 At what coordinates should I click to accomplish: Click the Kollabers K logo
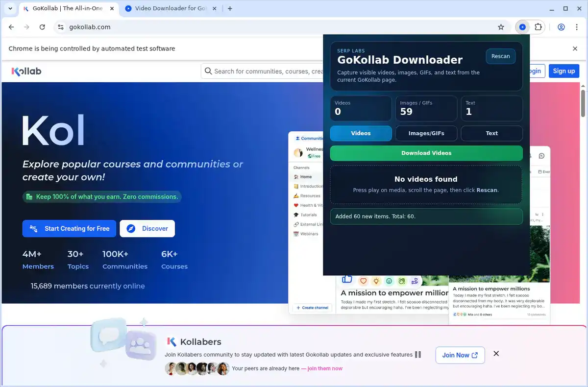click(171, 342)
